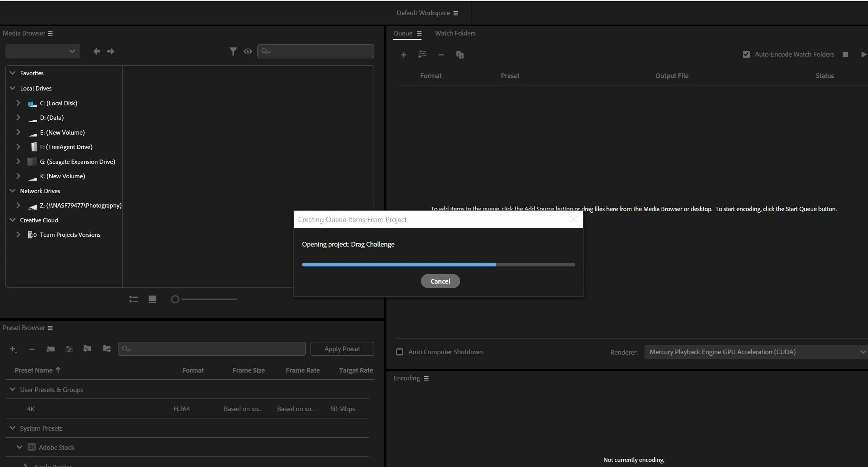Click the Apply Preset button
Screen dimensions: 868x467
click(x=342, y=349)
